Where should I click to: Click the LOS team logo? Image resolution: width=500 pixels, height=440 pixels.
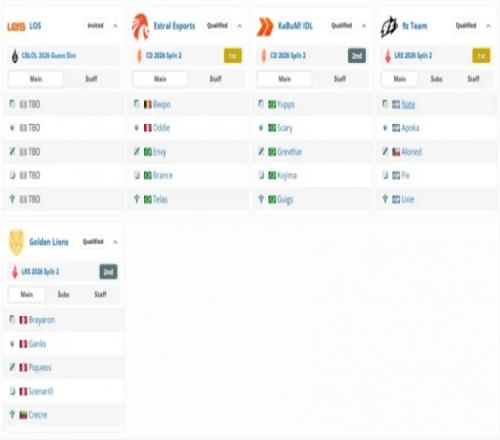(16, 26)
